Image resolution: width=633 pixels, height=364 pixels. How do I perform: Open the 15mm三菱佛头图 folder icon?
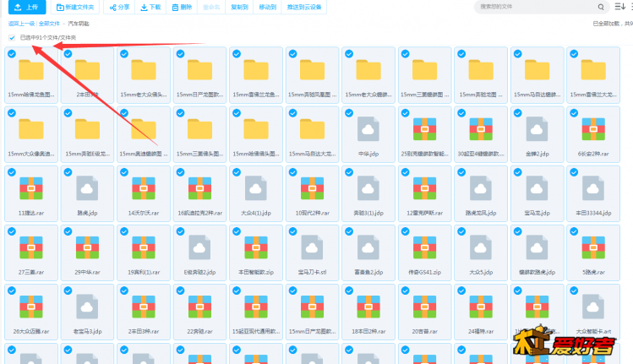point(199,129)
